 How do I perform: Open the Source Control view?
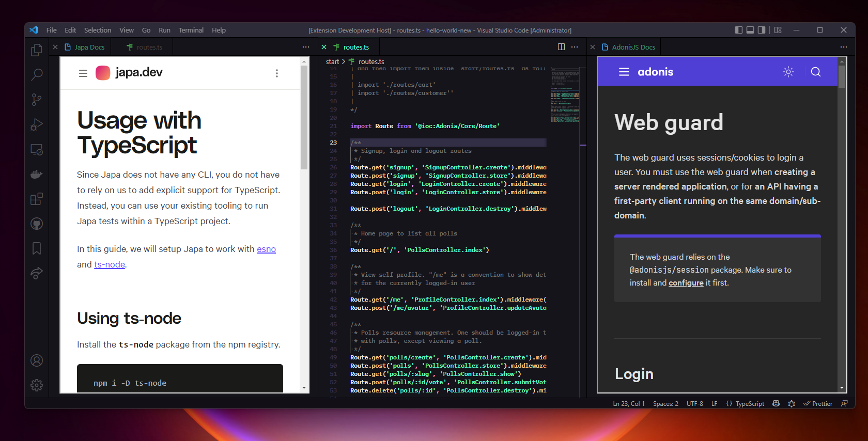tap(37, 99)
